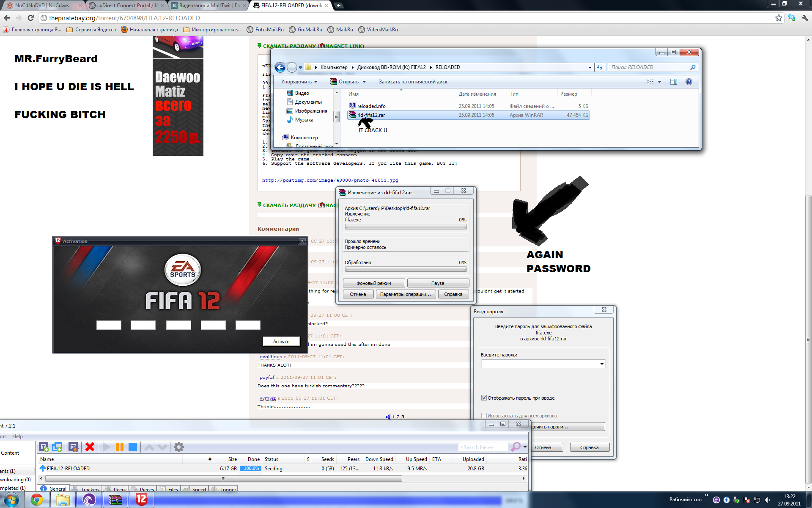Toggle the Explorer preview pane icon

coord(674,82)
